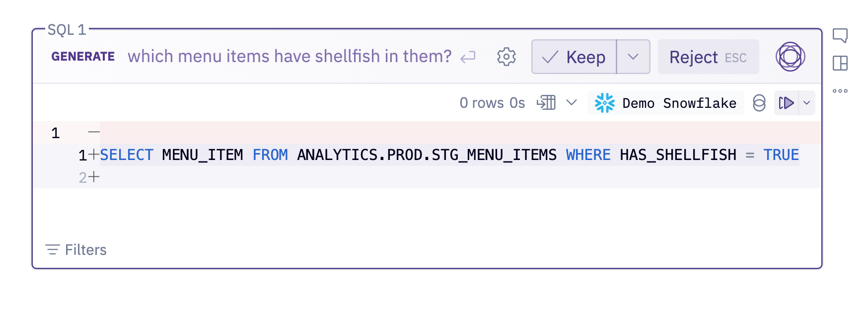The width and height of the screenshot is (868, 319).
Task: Keep the generated SQL query
Action: [586, 57]
